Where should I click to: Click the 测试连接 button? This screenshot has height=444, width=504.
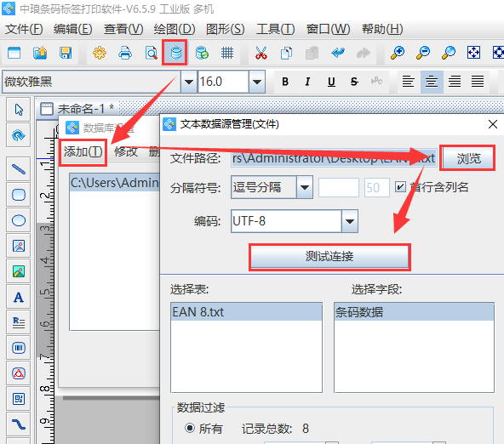(329, 257)
